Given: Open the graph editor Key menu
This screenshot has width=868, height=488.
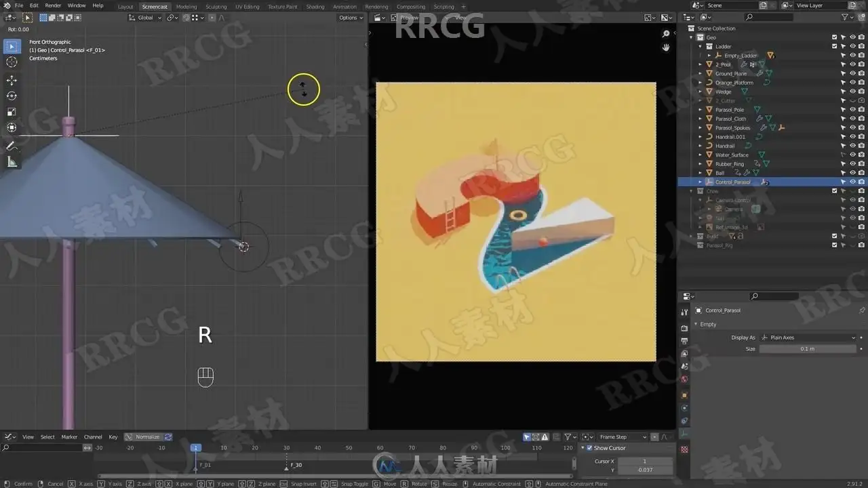Looking at the screenshot, I should tap(113, 437).
